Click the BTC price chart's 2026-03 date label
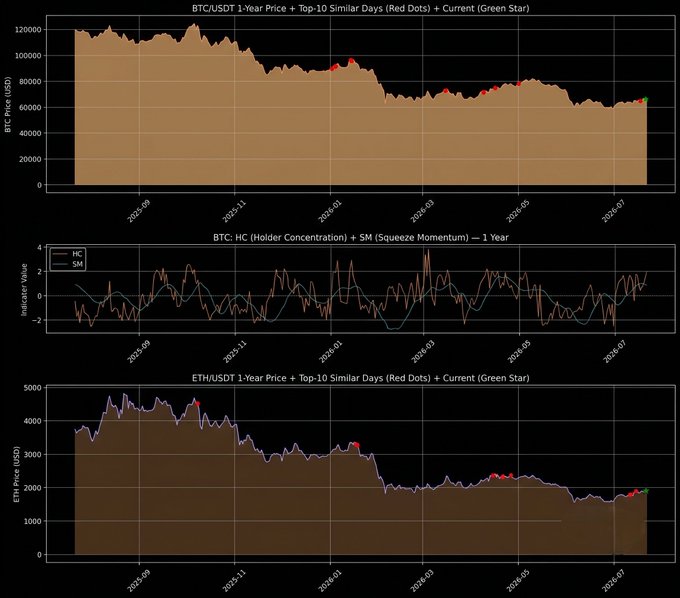This screenshot has height=598, width=680. coord(422,212)
